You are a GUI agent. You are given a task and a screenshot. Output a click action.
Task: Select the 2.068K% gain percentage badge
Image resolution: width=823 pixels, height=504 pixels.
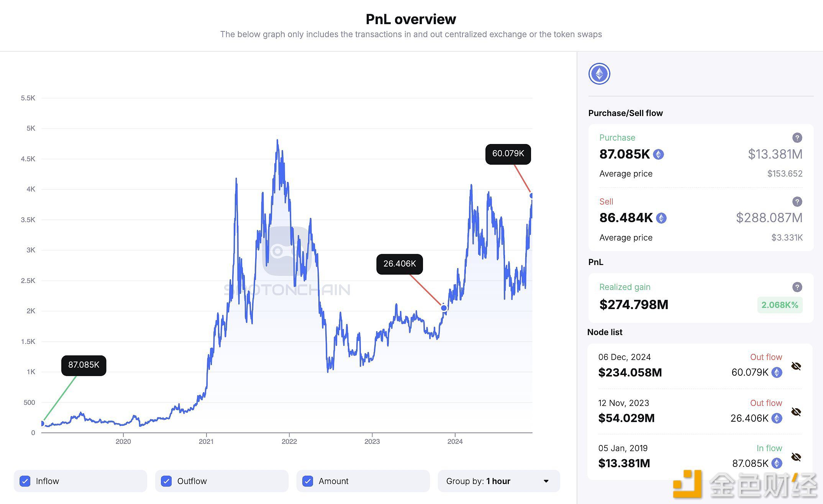point(780,305)
